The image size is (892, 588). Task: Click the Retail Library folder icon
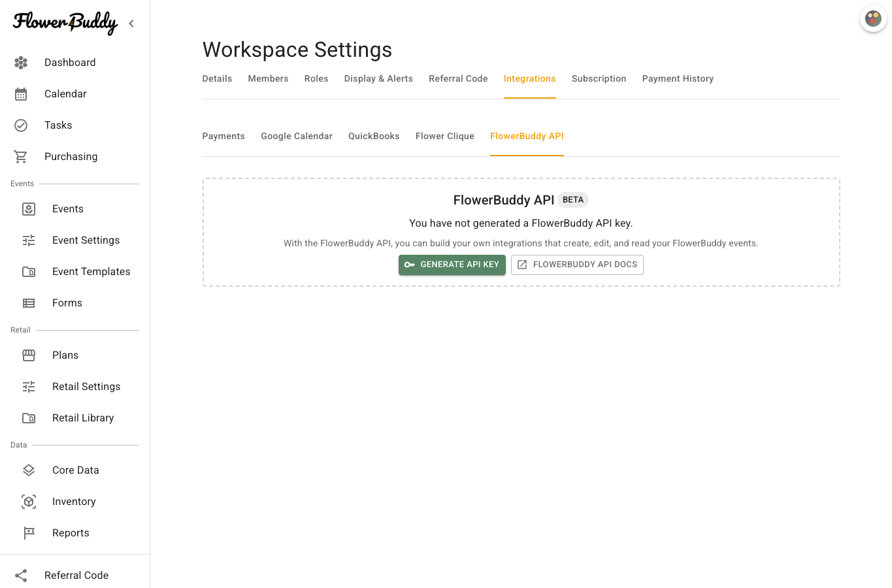point(29,418)
